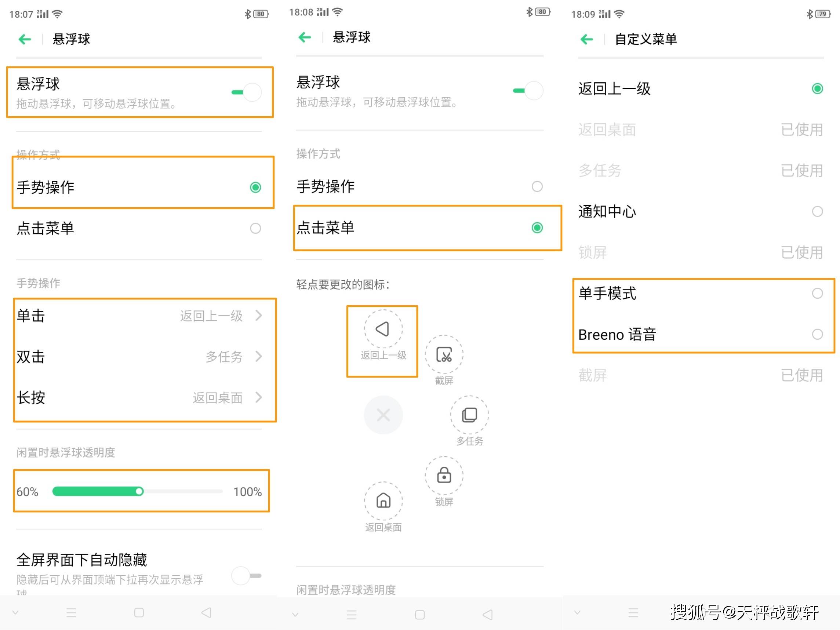Tap the gray X close circle icon
The width and height of the screenshot is (840, 630).
point(383,415)
